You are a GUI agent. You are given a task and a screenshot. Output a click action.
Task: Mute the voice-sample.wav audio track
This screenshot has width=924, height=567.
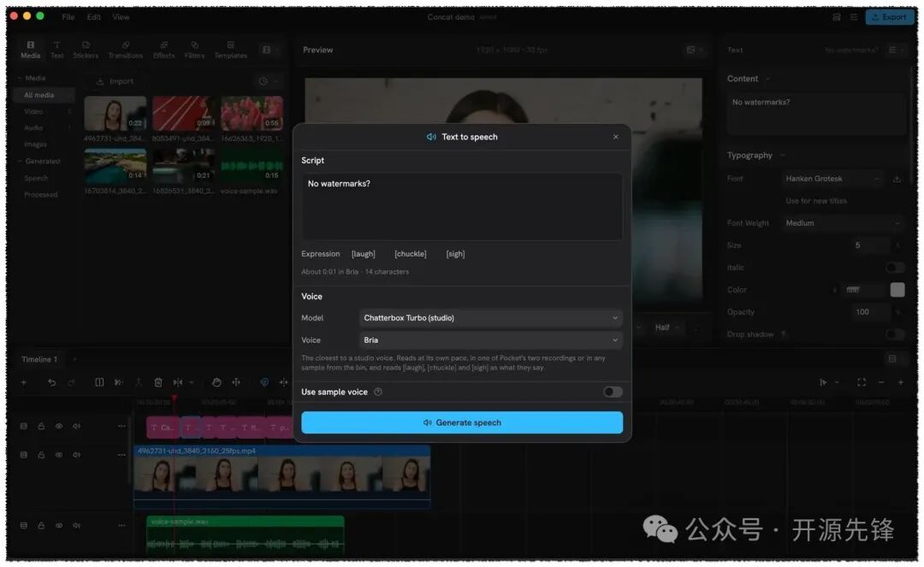[77, 525]
